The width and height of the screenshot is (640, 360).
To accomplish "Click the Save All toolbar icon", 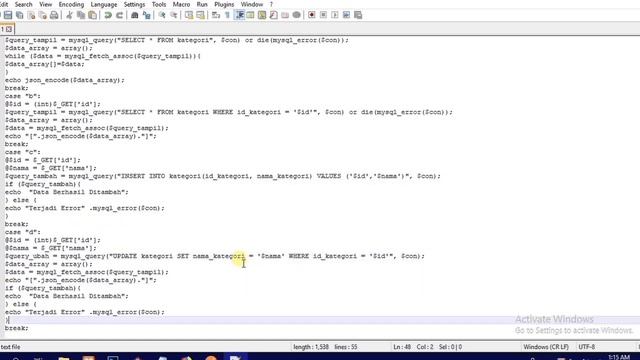I will [20, 15].
